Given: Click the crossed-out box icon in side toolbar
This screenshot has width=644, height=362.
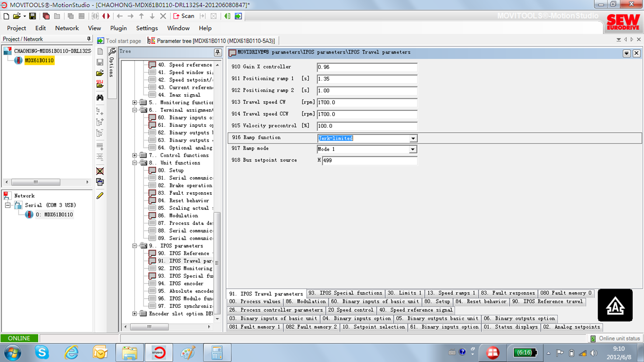Looking at the screenshot, I should (x=100, y=171).
